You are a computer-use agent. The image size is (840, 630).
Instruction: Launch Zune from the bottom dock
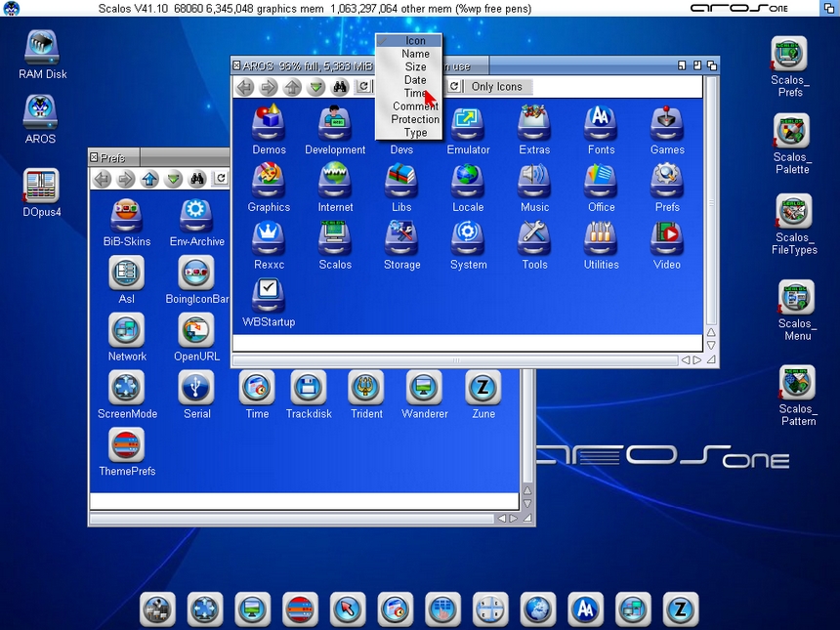pyautogui.click(x=681, y=609)
